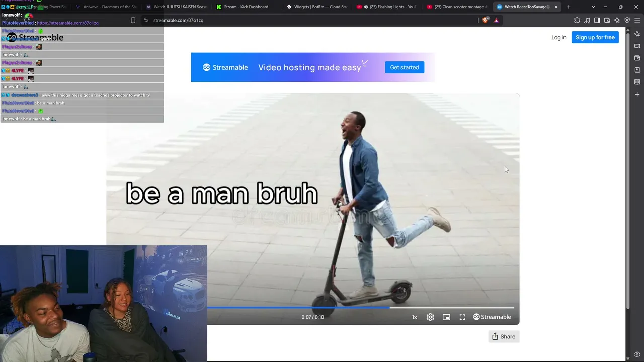
Task: Add an item with the sidebar plus icon
Action: point(637,94)
